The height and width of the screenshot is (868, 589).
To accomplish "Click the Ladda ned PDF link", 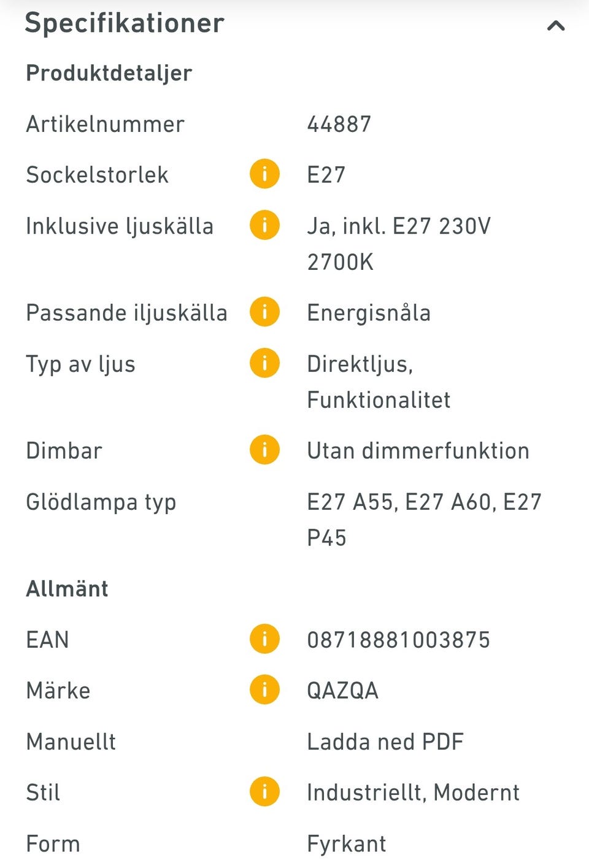I will coord(385,742).
